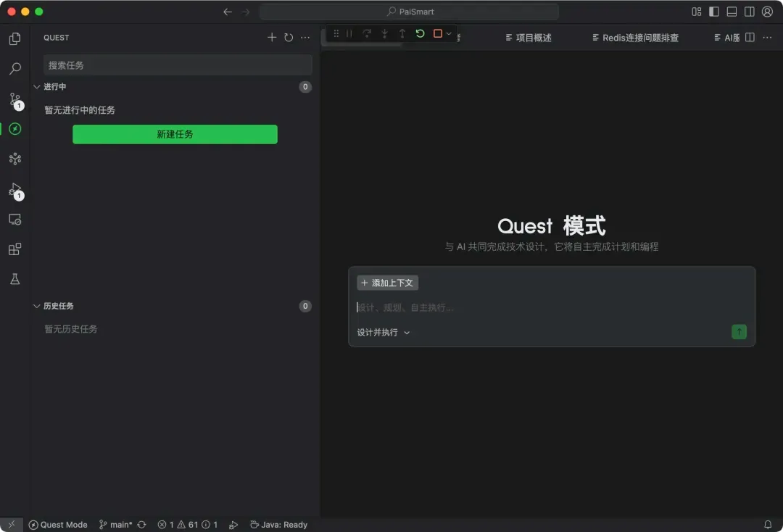The height and width of the screenshot is (532, 783).
Task: Pause the debug session
Action: click(x=349, y=33)
